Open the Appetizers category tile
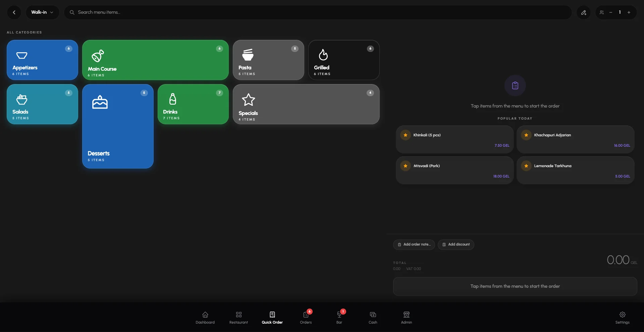 42,60
